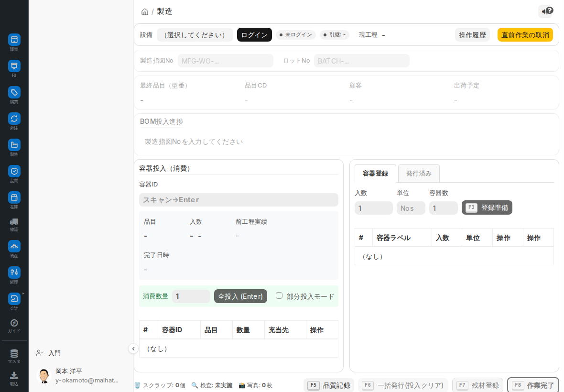564x392 pixels.
Task: Click the BOM投入進捗 heading
Action: tap(161, 121)
